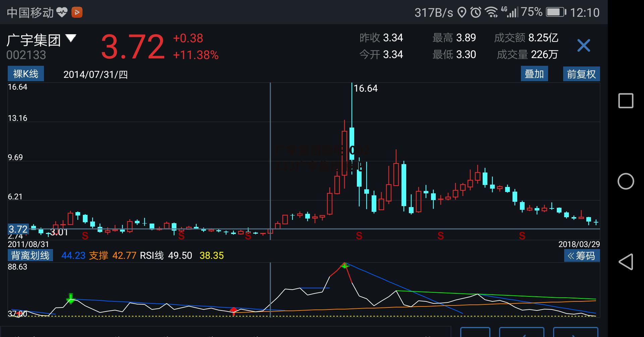Tap the 13.16 price axis label
644x337 pixels.
(17, 118)
